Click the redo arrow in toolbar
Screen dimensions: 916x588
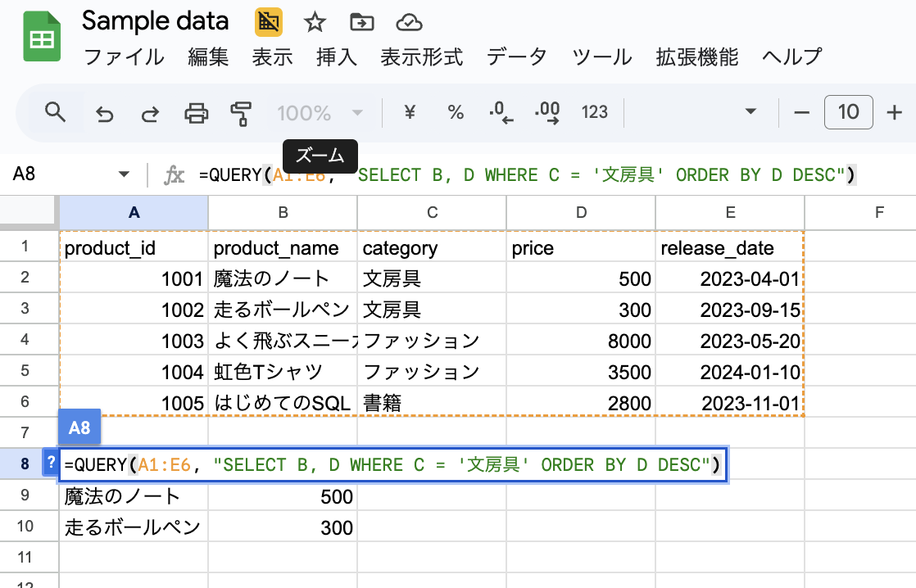[150, 113]
